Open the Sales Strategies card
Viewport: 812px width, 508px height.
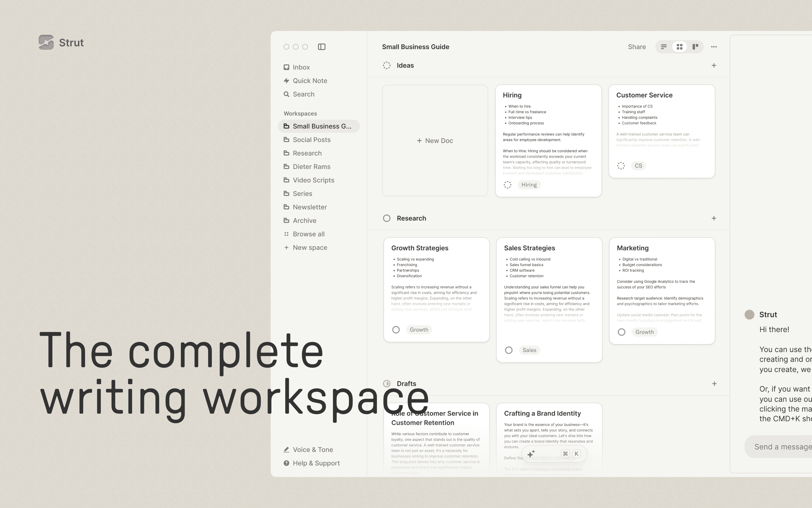[x=549, y=300]
